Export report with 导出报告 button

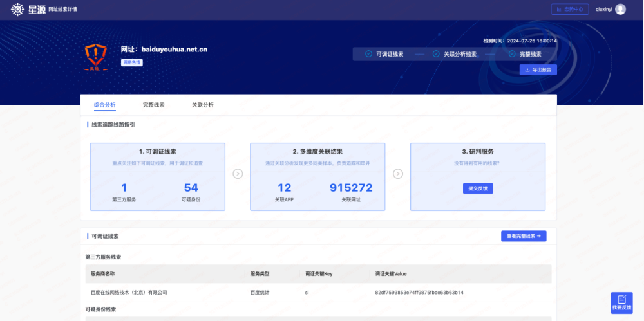[538, 69]
